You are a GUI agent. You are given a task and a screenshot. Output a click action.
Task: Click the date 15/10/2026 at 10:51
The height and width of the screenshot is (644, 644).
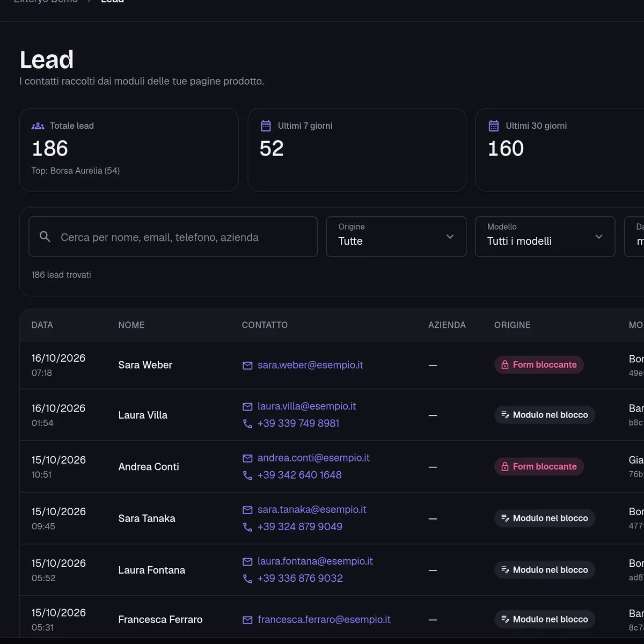(58, 460)
